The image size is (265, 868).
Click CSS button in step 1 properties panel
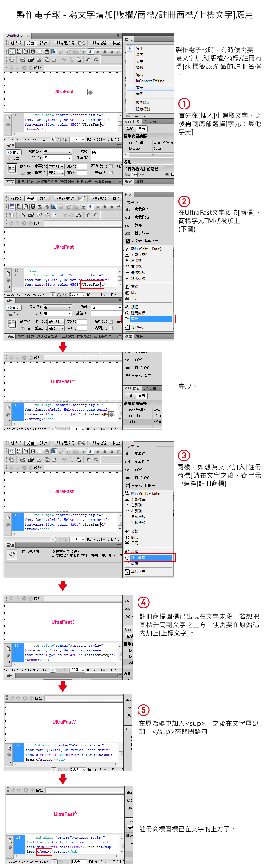point(14,158)
